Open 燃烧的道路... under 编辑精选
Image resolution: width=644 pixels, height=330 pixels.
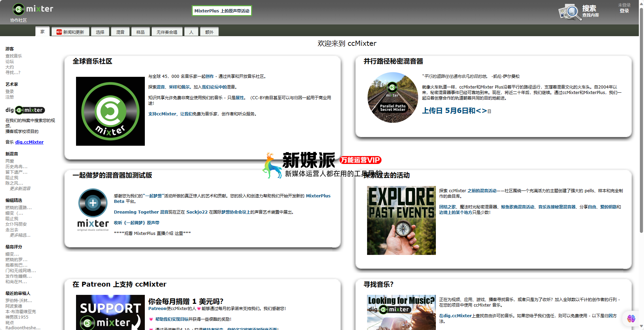(x=19, y=207)
